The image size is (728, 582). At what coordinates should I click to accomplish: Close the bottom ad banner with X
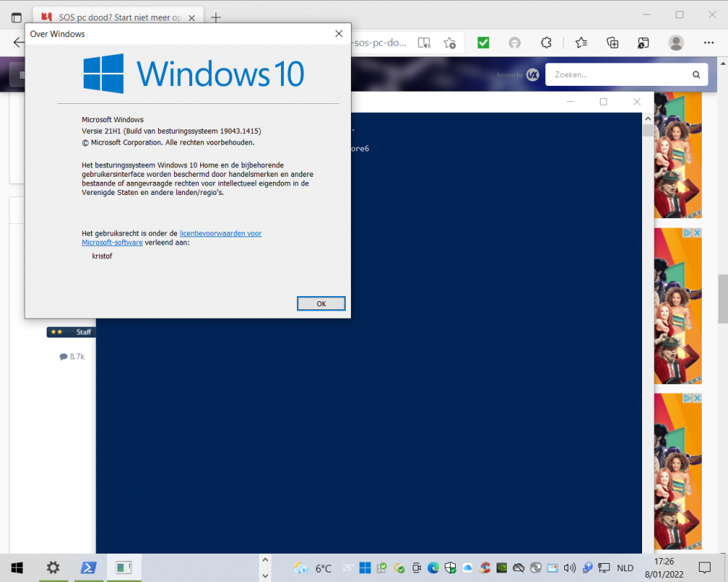tap(697, 398)
